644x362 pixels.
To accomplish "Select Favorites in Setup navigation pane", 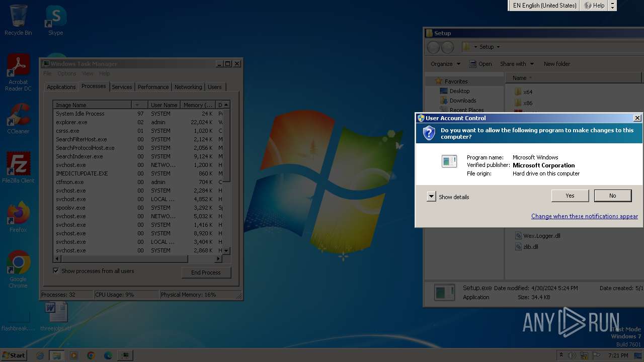I will [x=451, y=81].
